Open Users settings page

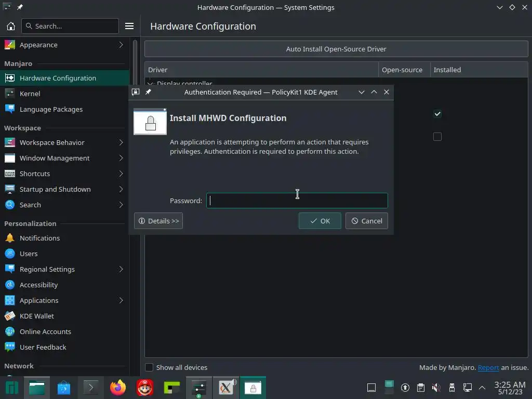click(x=64, y=254)
